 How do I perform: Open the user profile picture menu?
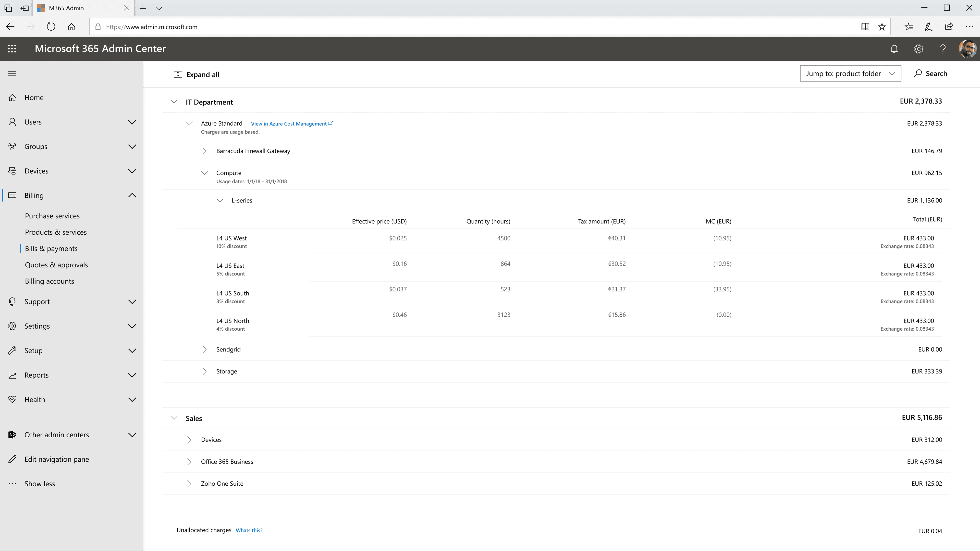pos(967,49)
